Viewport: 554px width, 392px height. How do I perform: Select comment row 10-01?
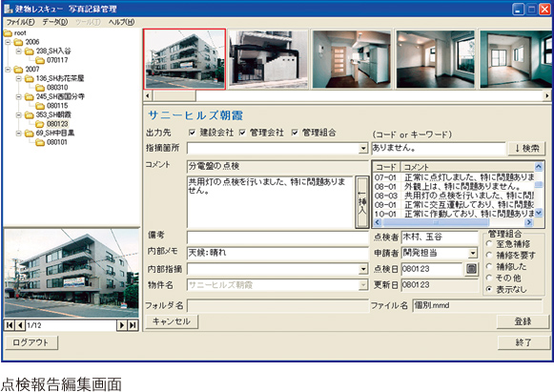[x=454, y=214]
